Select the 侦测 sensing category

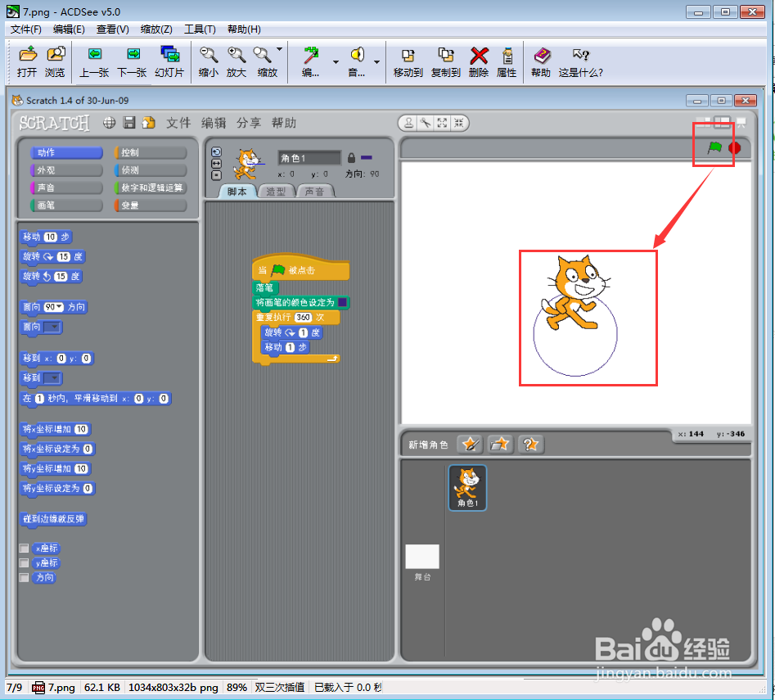[151, 170]
